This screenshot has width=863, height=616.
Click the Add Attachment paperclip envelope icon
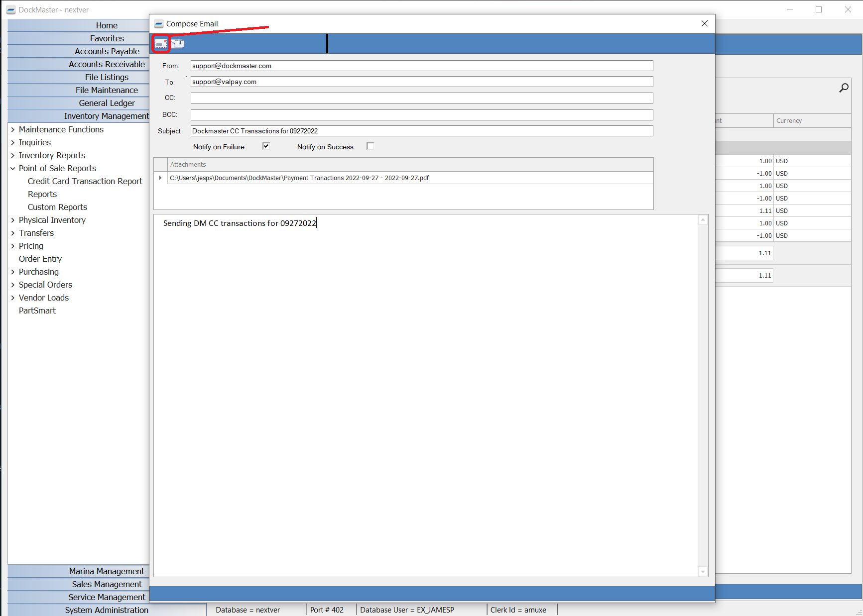(178, 44)
